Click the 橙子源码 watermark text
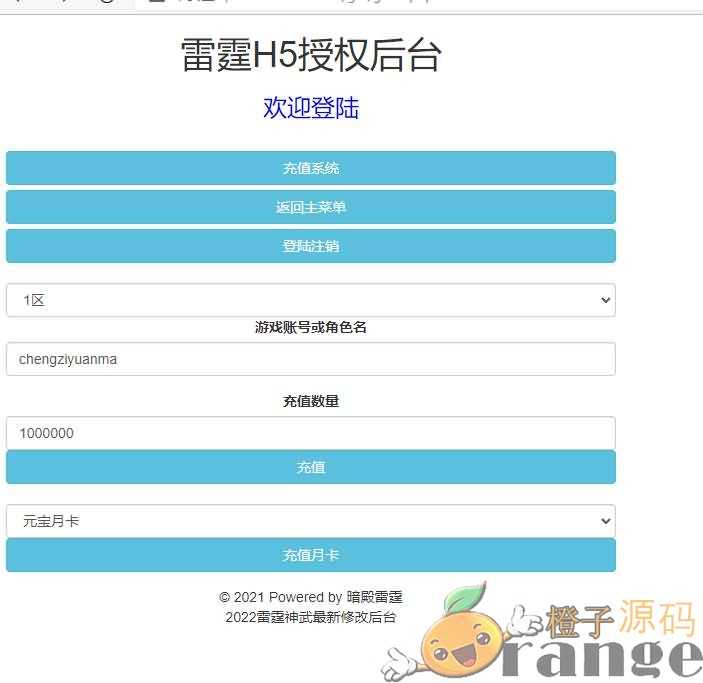 point(620,621)
